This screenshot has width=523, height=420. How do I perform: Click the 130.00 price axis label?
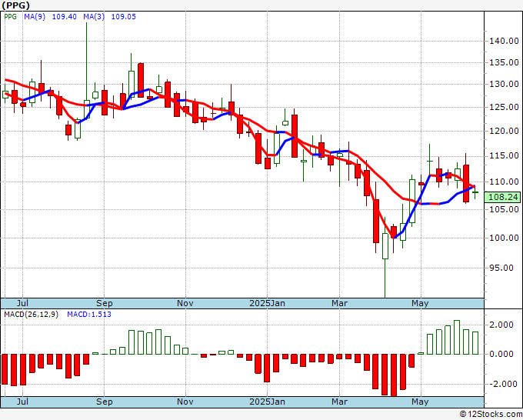(x=504, y=84)
